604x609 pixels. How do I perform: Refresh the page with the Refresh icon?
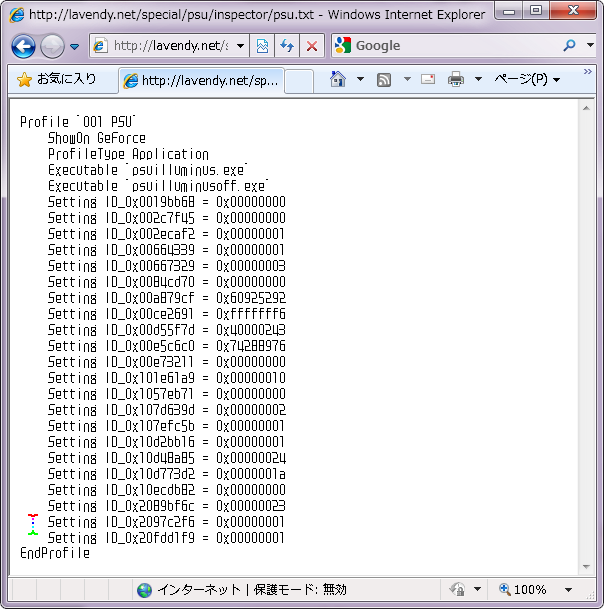coord(287,46)
